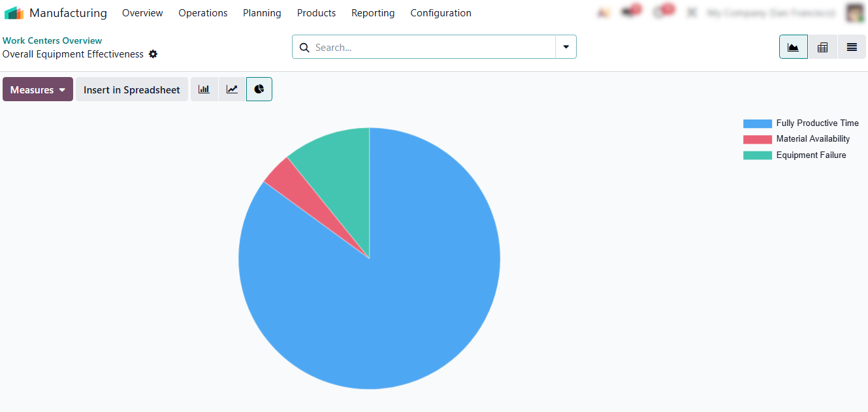Select the pie chart icon

pos(259,89)
